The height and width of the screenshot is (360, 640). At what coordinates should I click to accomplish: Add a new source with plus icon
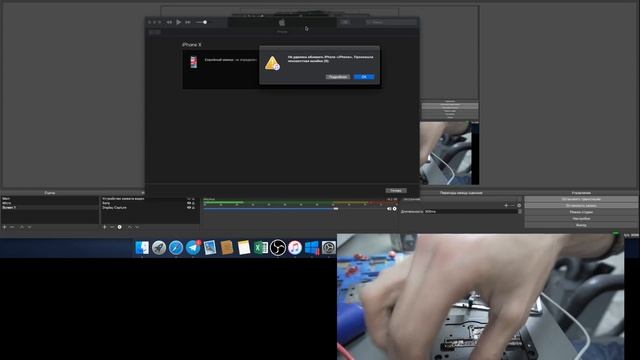pos(104,227)
